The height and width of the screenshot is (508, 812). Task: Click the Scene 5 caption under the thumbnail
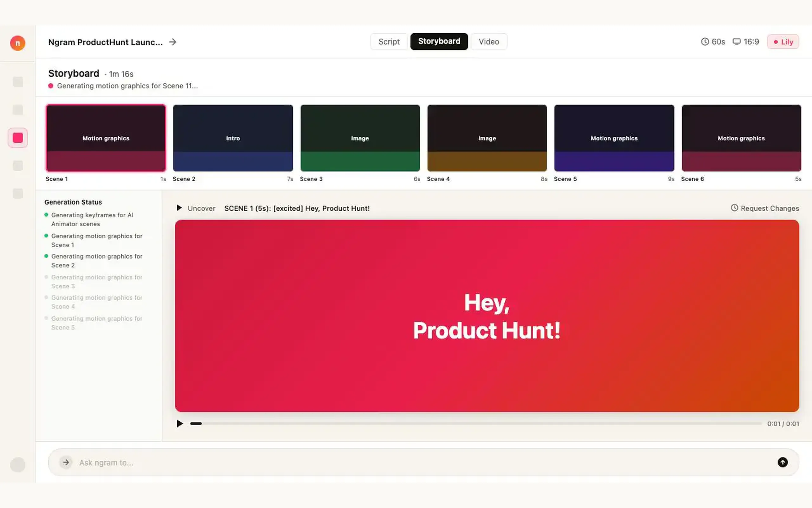[565, 179]
